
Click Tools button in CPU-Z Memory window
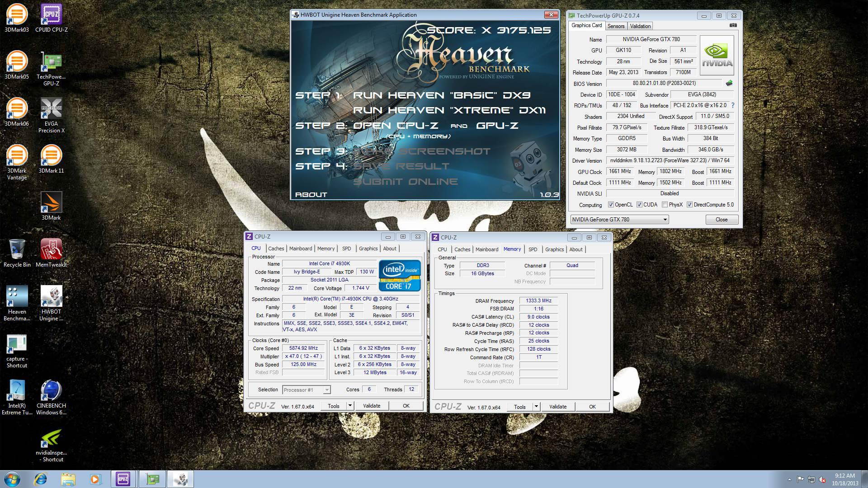point(520,407)
